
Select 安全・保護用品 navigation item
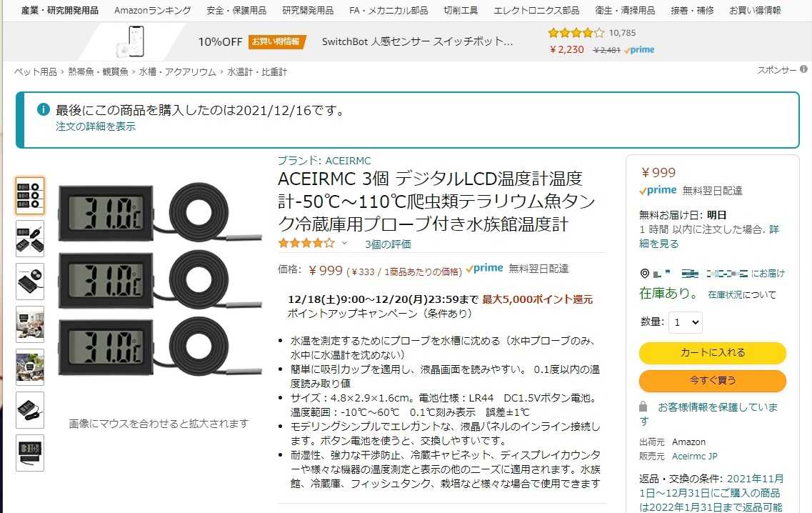[236, 11]
